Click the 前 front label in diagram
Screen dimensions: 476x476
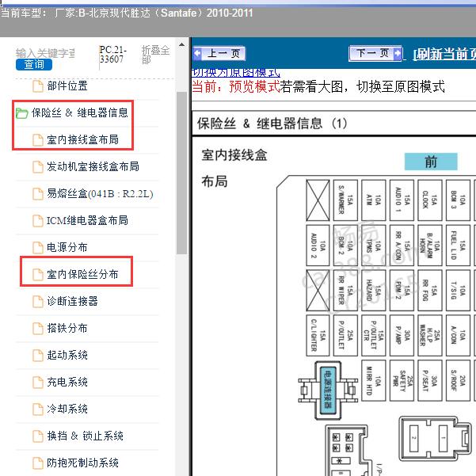(x=431, y=162)
